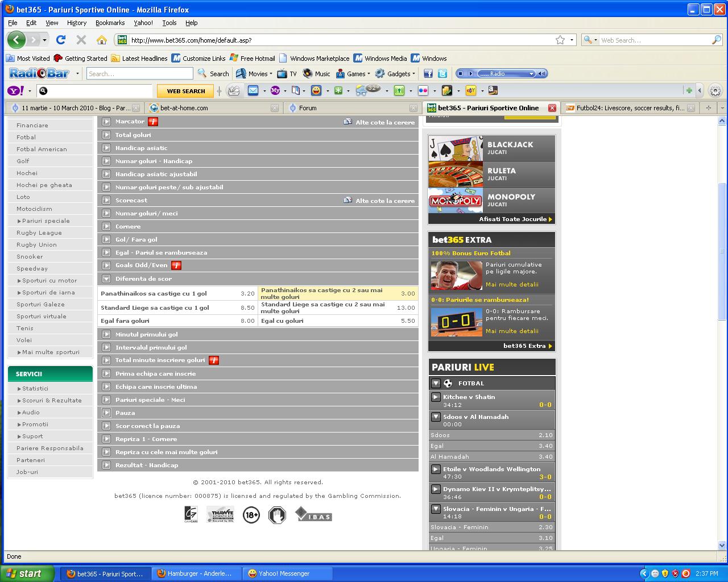Image resolution: width=728 pixels, height=582 pixels.
Task: Open Yahoo toolbar settings gear
Action: [715, 90]
